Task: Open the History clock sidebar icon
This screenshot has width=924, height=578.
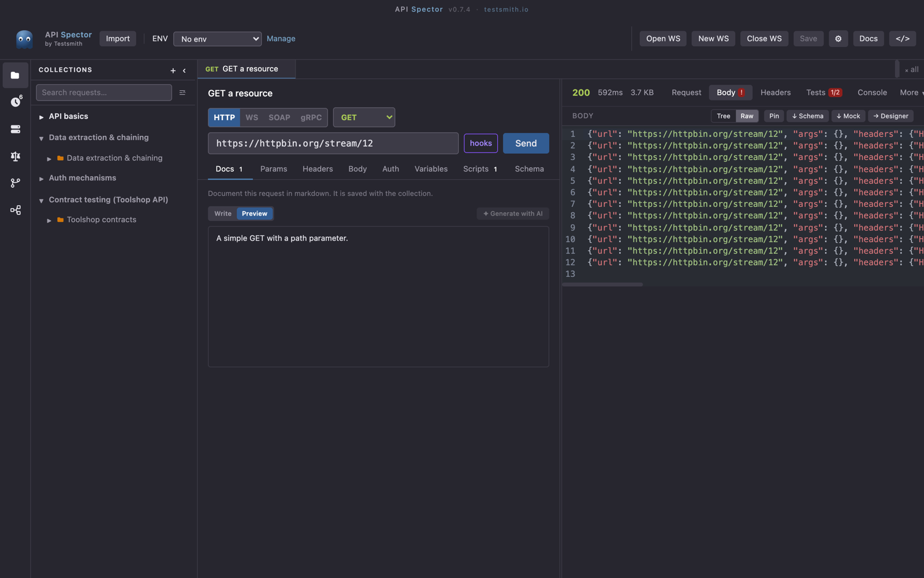Action: click(16, 102)
